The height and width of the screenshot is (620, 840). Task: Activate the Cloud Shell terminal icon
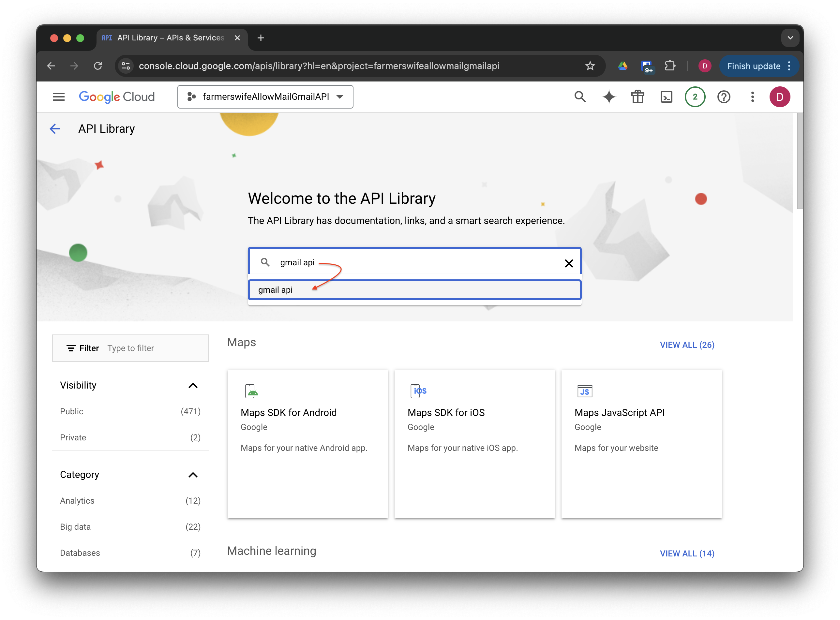coord(666,97)
